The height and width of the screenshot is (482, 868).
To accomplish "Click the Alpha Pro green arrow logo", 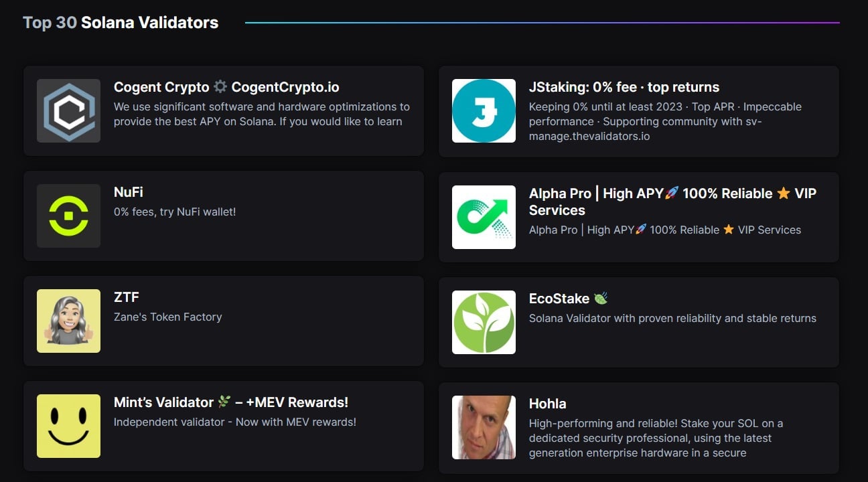I will 484,217.
